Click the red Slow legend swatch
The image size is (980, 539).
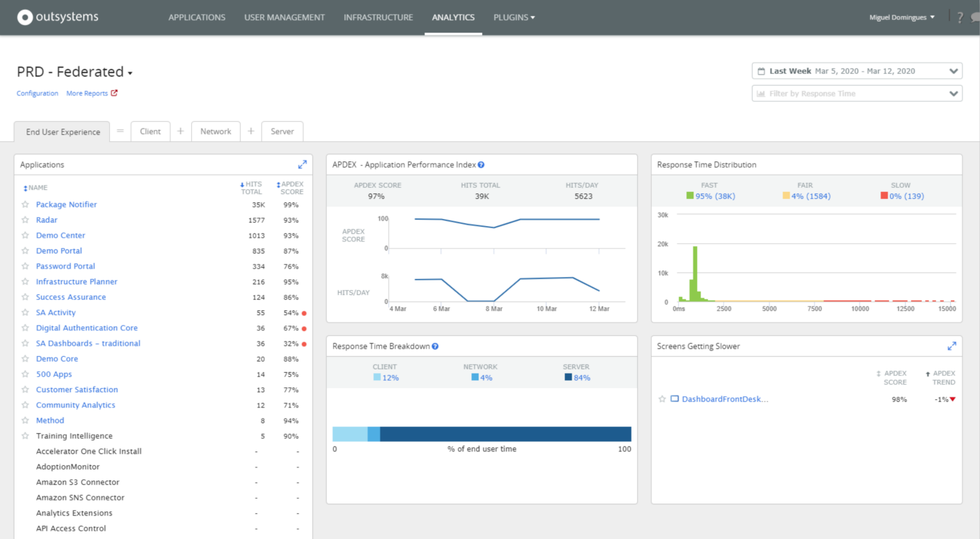[x=884, y=196]
